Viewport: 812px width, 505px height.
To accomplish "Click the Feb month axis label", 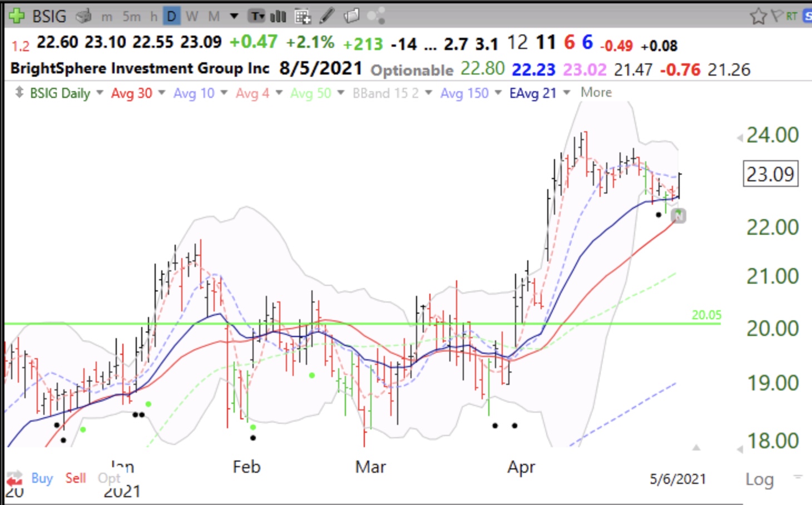I will (246, 466).
